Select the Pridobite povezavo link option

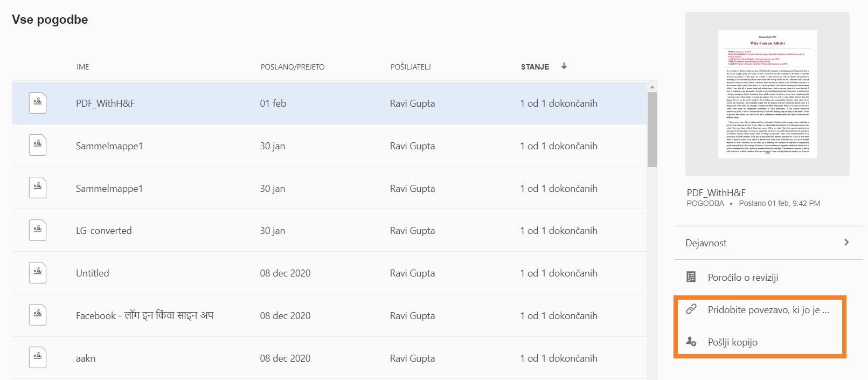[x=768, y=310]
